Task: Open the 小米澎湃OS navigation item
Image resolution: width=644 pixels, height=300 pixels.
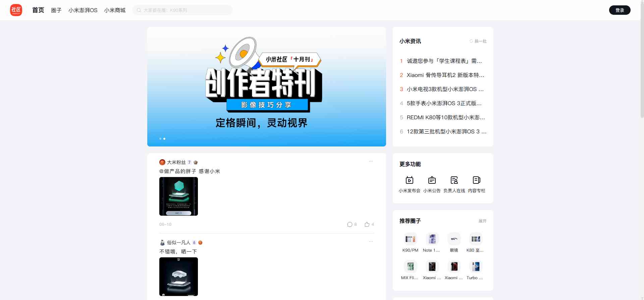Action: click(x=83, y=10)
